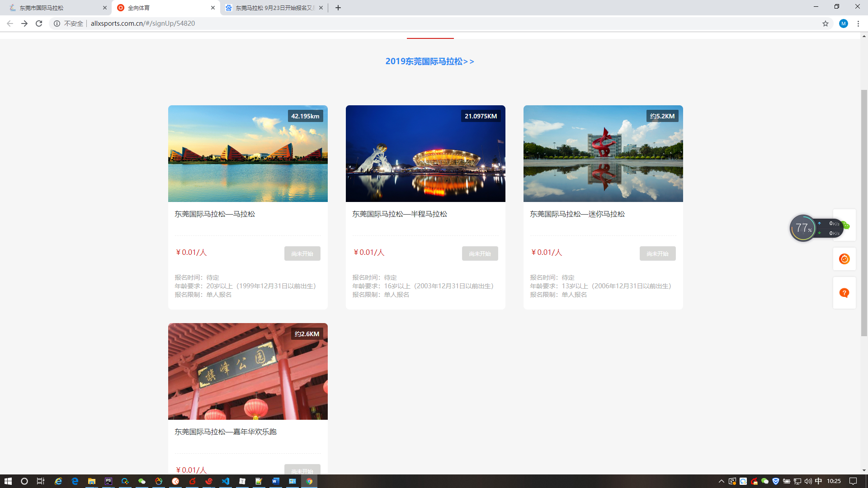Image resolution: width=868 pixels, height=488 pixels.
Task: Click the orange circular sidebar icon
Action: (844, 259)
